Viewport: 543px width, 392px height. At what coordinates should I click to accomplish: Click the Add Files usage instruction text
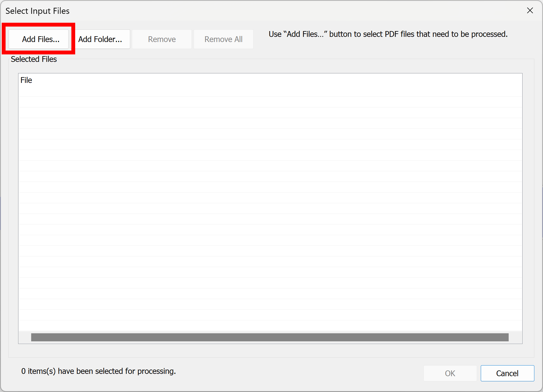(x=387, y=34)
